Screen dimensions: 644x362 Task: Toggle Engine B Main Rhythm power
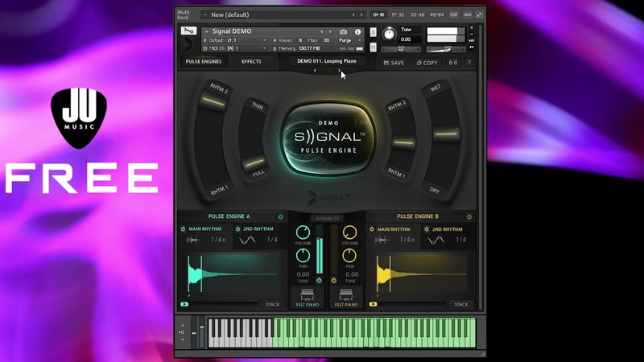(x=372, y=229)
